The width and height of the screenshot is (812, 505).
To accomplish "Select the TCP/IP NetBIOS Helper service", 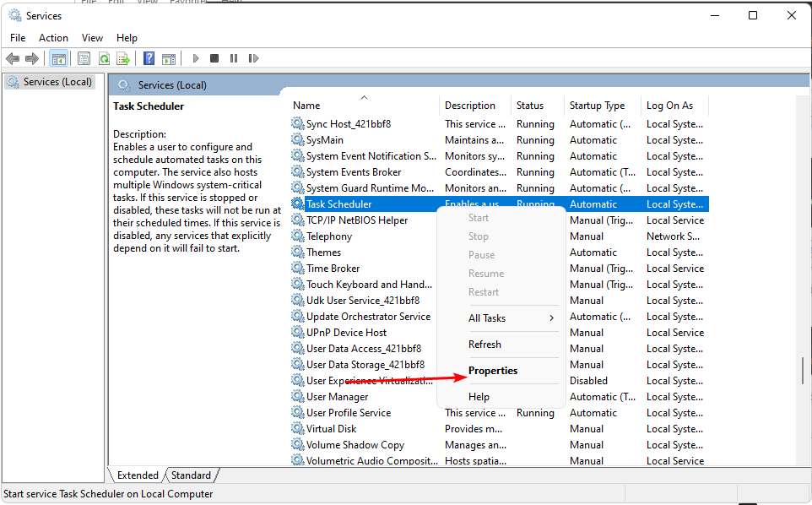I will click(357, 220).
